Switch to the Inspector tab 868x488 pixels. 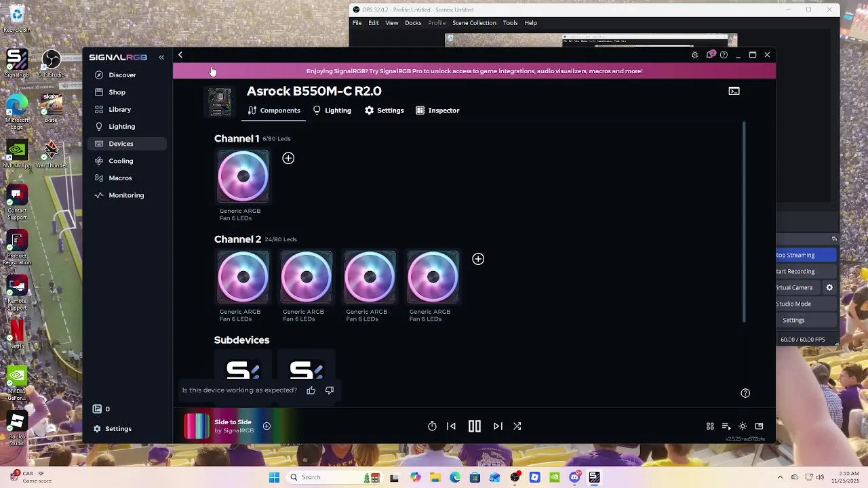(437, 110)
